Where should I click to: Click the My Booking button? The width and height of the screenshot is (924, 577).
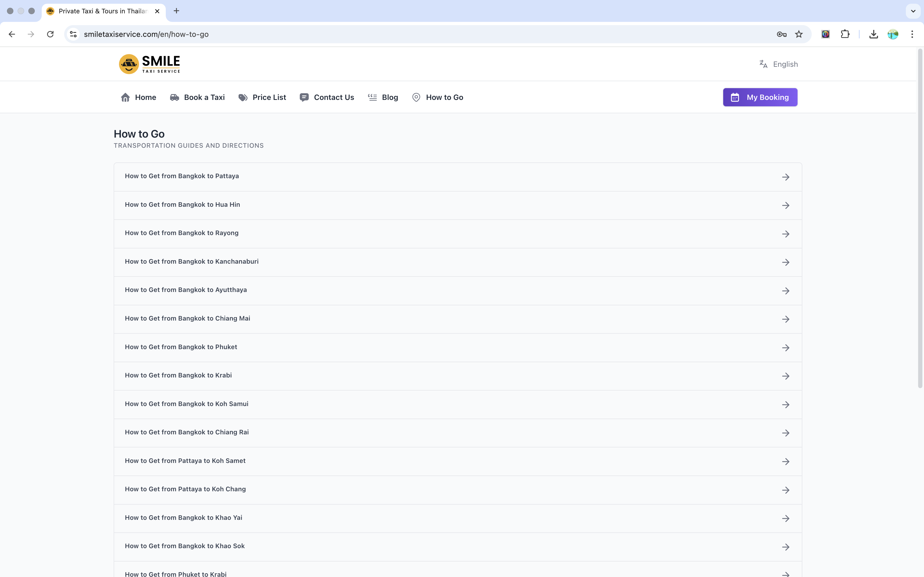tap(760, 97)
